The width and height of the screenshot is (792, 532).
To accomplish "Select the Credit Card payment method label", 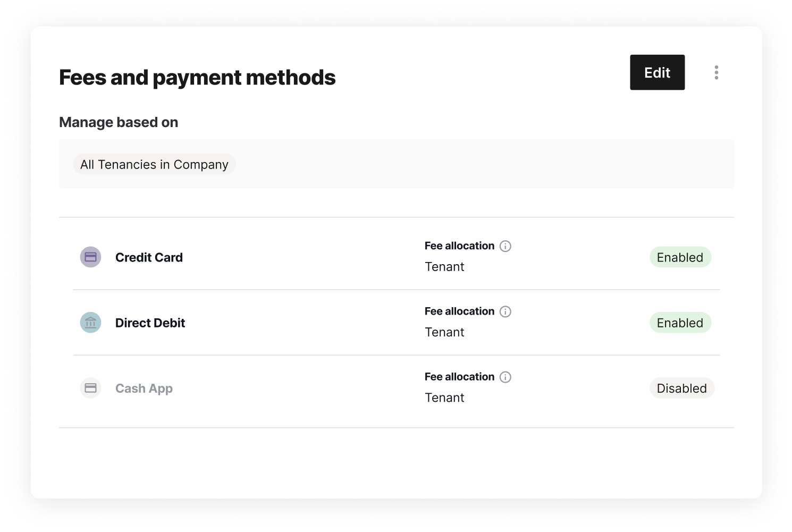I will tap(149, 257).
